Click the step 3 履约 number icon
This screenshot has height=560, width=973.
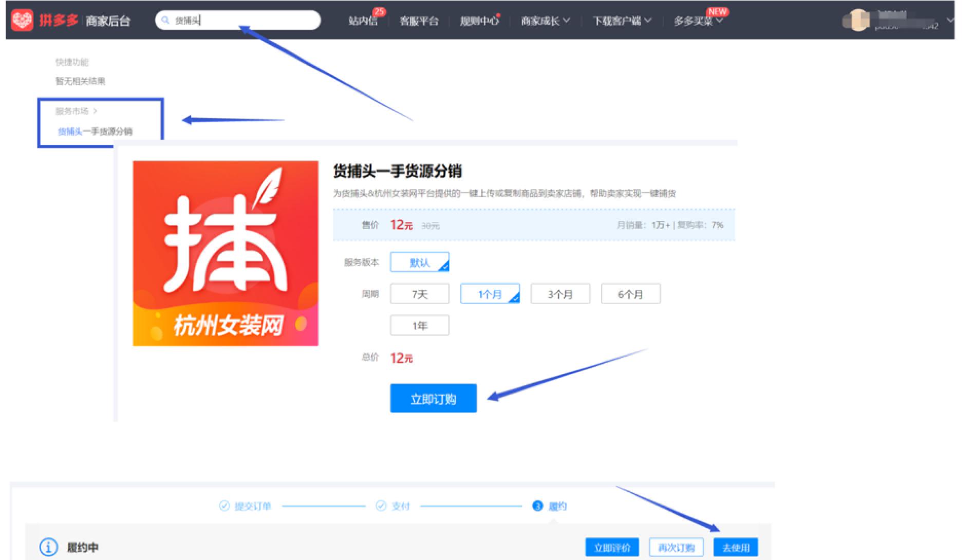click(x=538, y=506)
